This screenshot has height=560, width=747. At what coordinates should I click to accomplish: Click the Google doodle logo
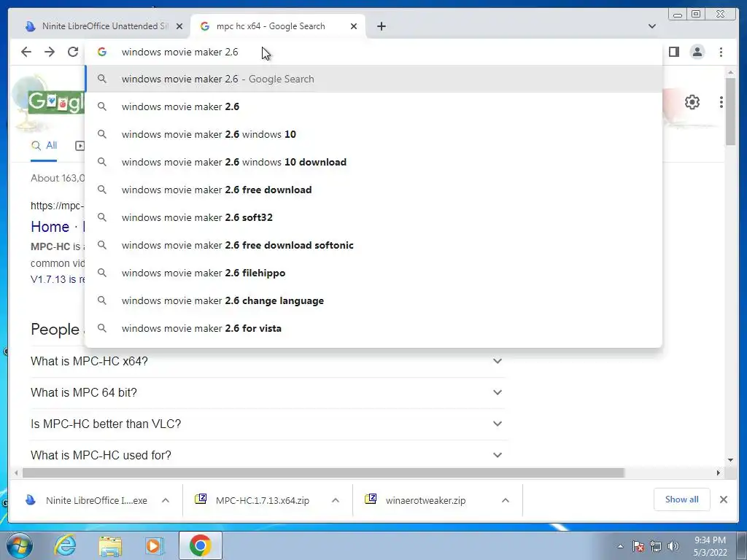[55, 102]
